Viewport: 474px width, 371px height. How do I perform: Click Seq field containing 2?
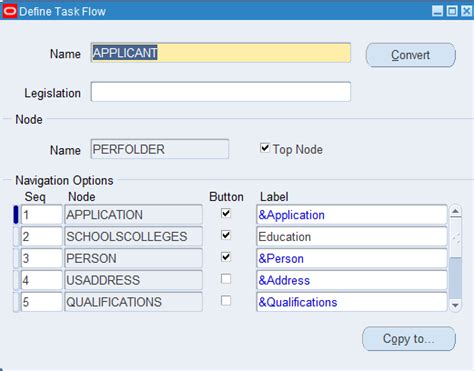click(x=42, y=237)
